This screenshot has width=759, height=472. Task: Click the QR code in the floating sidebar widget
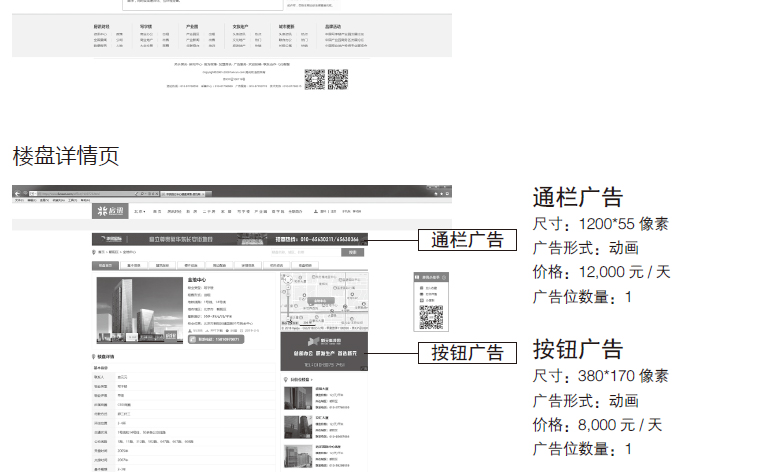430,317
